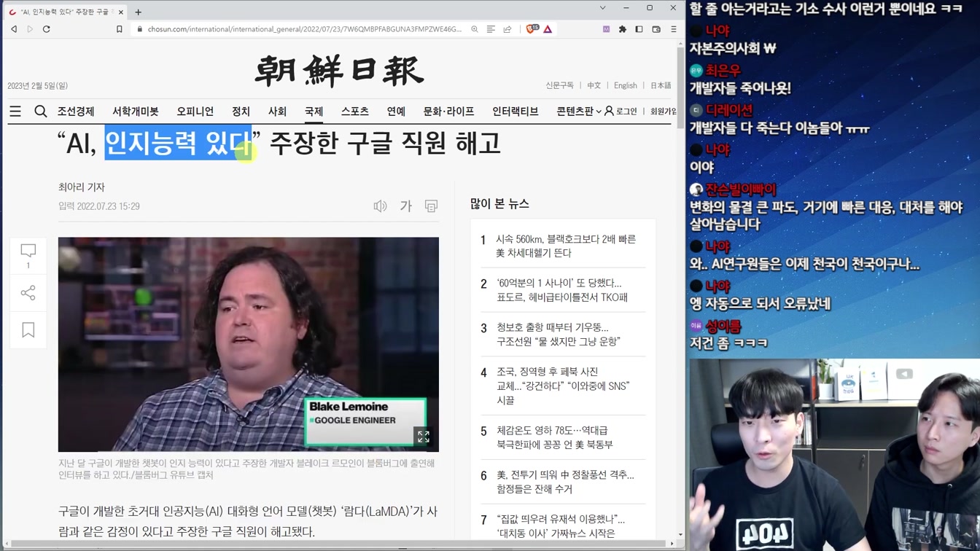Image resolution: width=980 pixels, height=551 pixels.
Task: Click the 많이 본 뉴스 heading
Action: [499, 204]
